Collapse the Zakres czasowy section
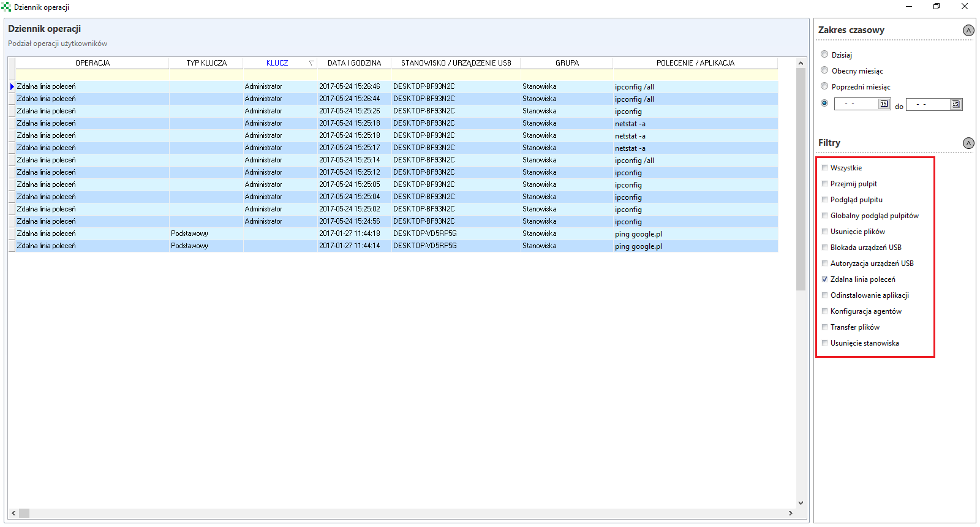Screen dimensions: 980x527 coord(968,31)
